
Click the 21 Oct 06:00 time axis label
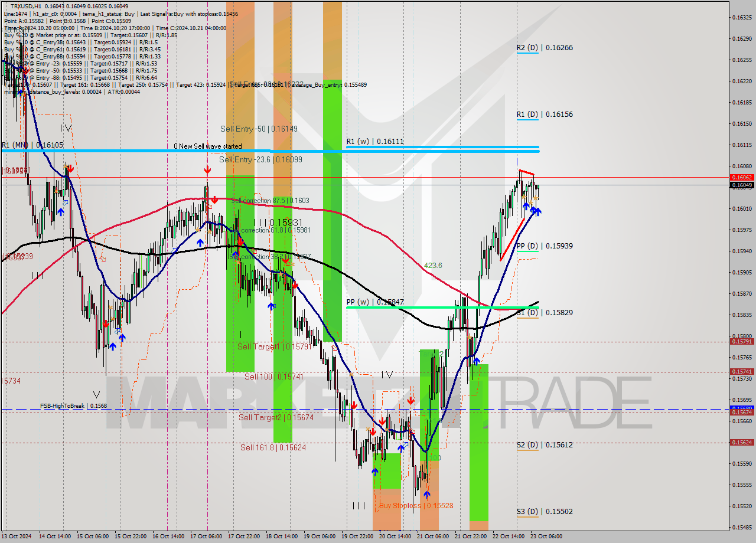(x=433, y=537)
